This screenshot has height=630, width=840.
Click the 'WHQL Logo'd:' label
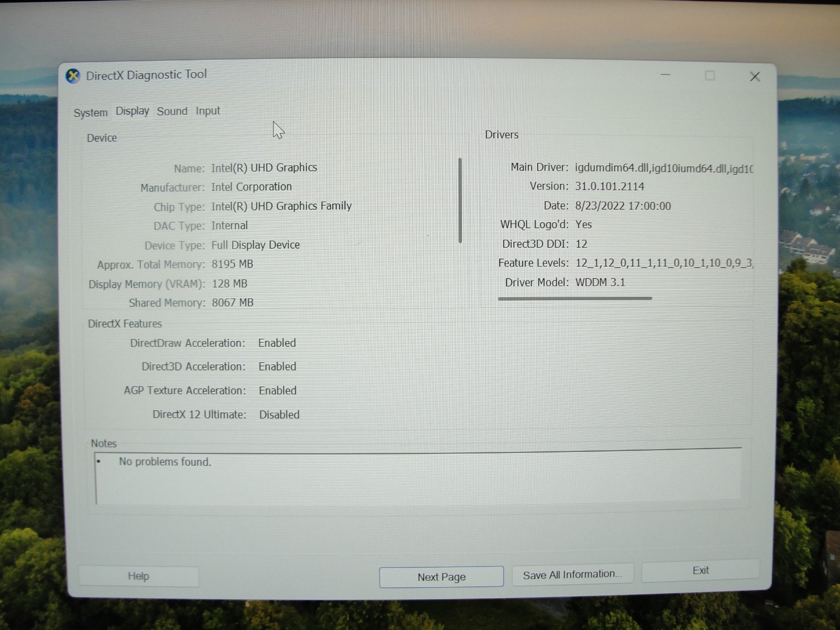[534, 225]
